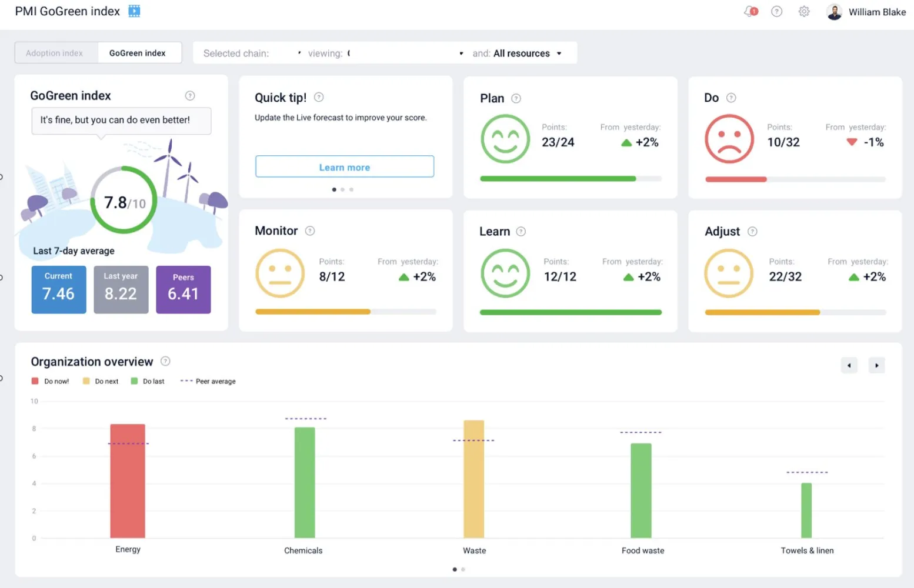The height and width of the screenshot is (588, 914).
Task: Click William Blake's profile avatar
Action: tap(834, 12)
